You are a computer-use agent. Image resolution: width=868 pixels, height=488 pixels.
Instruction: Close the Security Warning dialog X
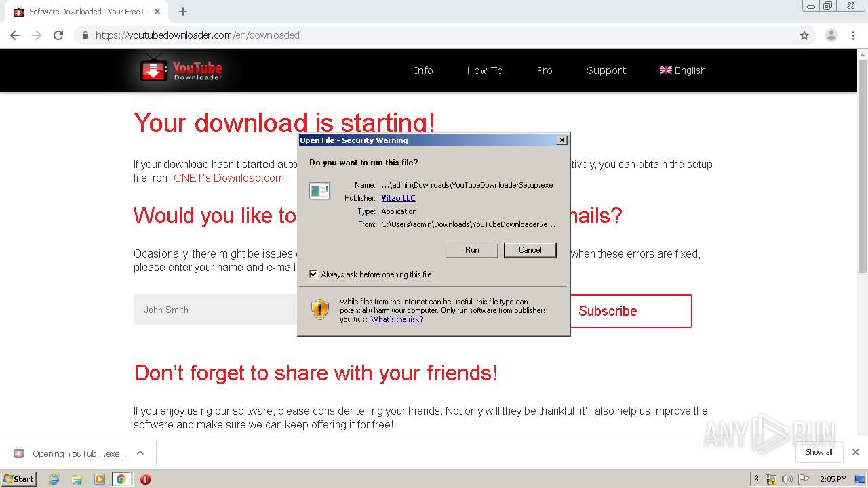561,140
